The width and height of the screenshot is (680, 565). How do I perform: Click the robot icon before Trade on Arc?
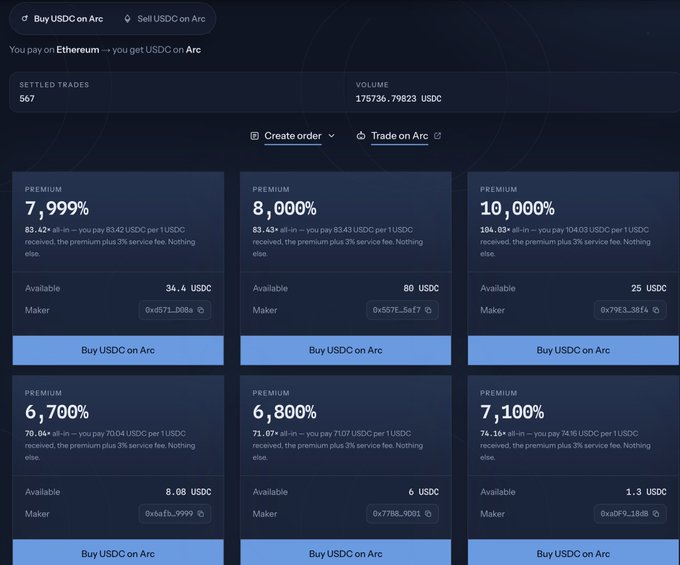click(x=361, y=136)
